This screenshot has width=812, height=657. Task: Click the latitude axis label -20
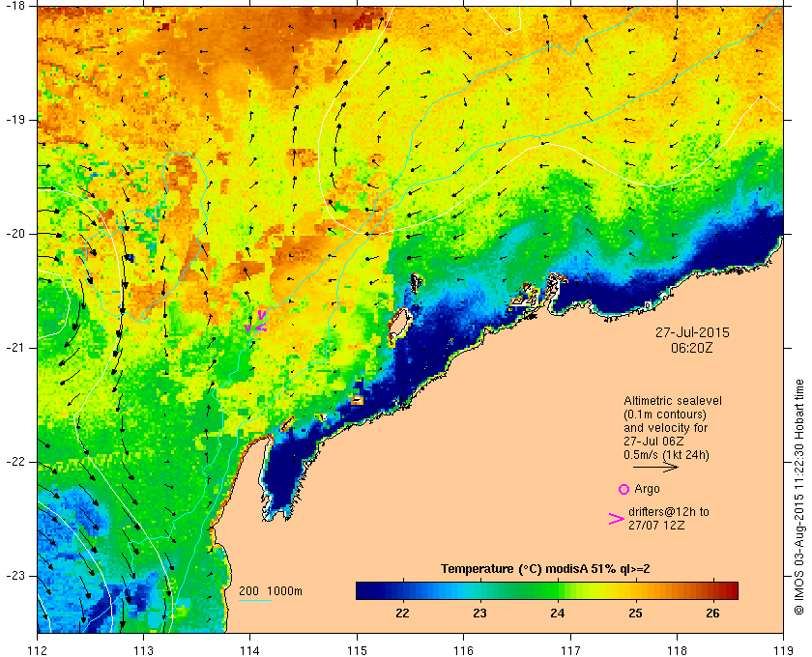point(15,234)
